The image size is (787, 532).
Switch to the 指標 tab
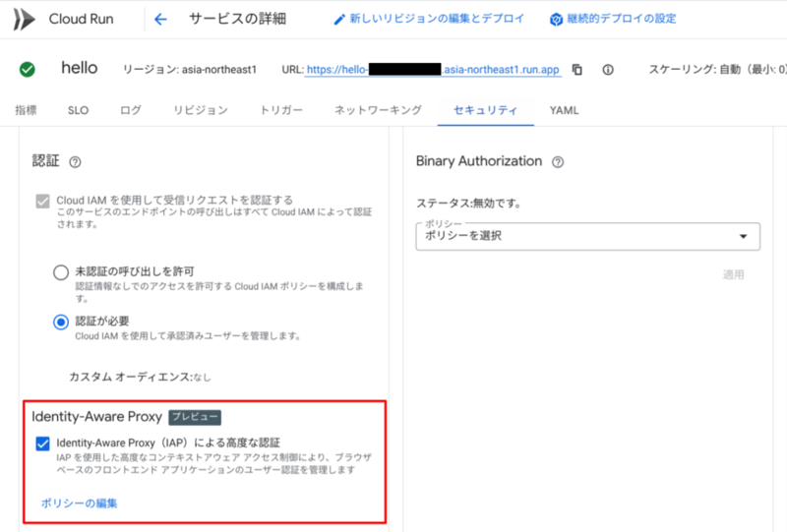27,110
